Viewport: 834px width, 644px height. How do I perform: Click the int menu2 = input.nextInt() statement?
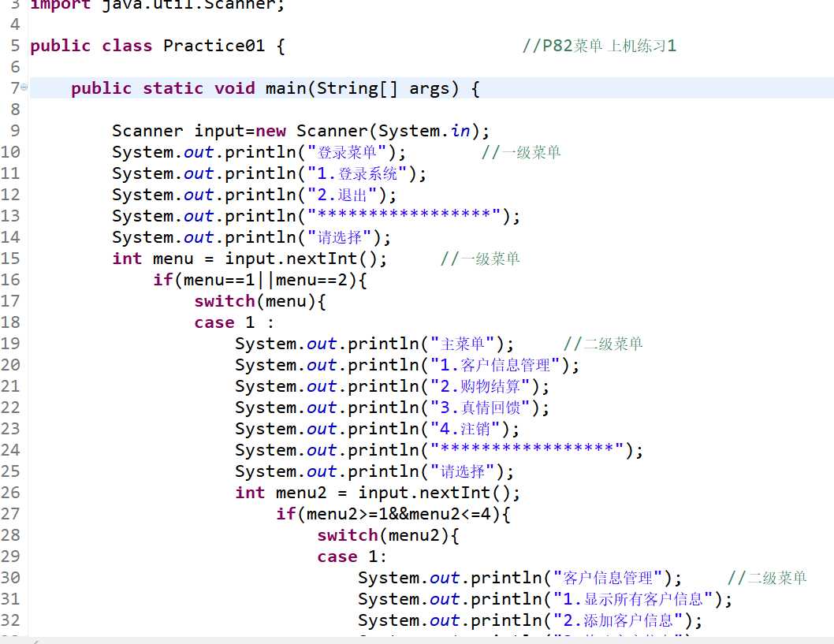pos(378,493)
